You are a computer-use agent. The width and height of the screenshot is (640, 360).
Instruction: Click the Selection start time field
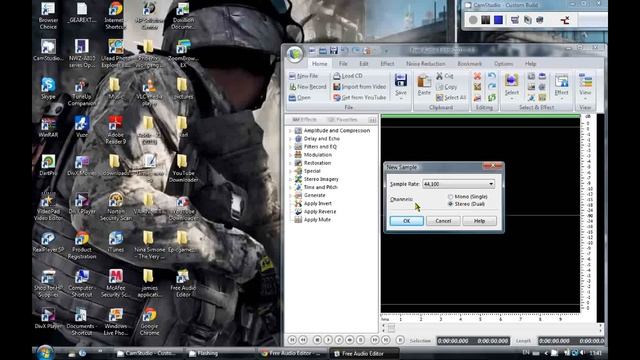[x=453, y=341]
